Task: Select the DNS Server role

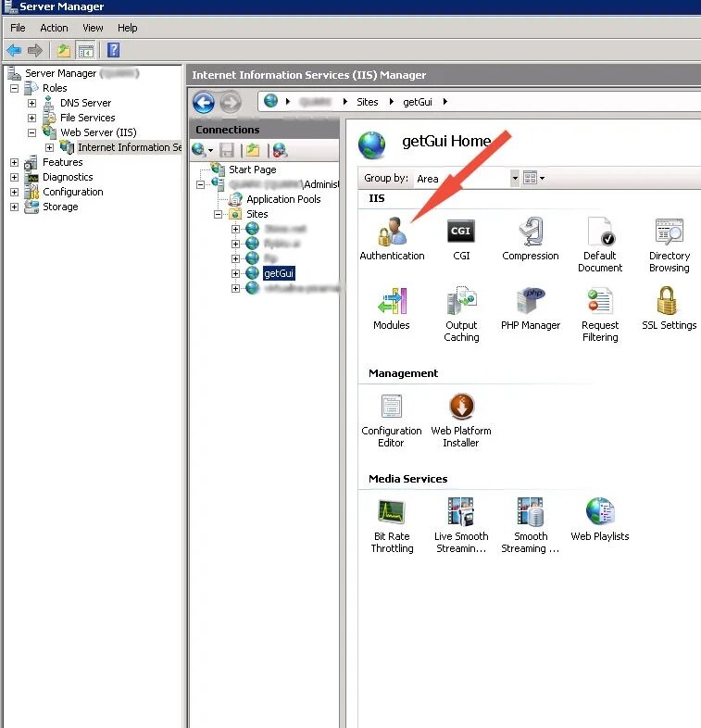Action: pyautogui.click(x=85, y=103)
